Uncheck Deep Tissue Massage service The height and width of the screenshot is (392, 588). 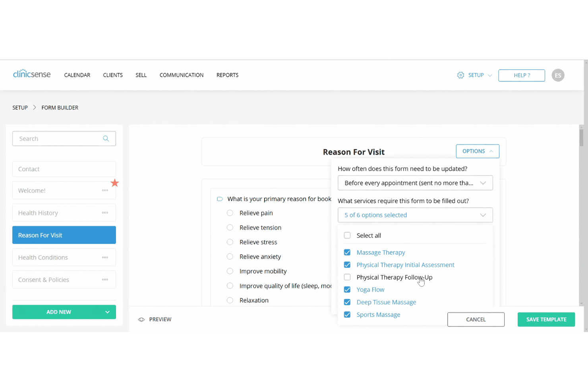coord(347,302)
